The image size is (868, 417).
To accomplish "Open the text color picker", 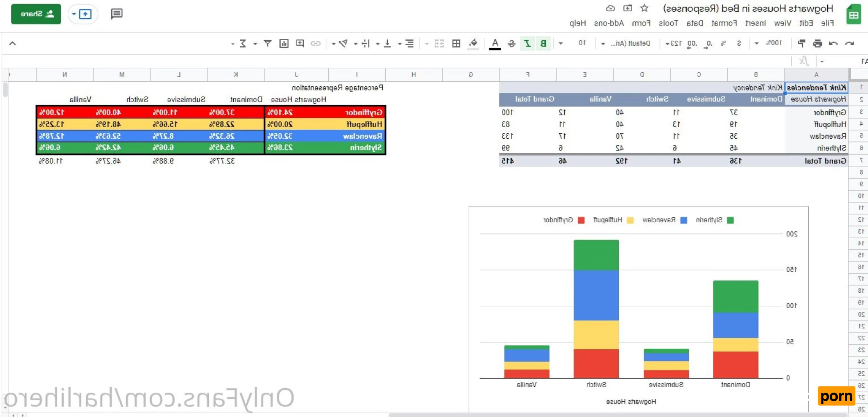I will 495,43.
